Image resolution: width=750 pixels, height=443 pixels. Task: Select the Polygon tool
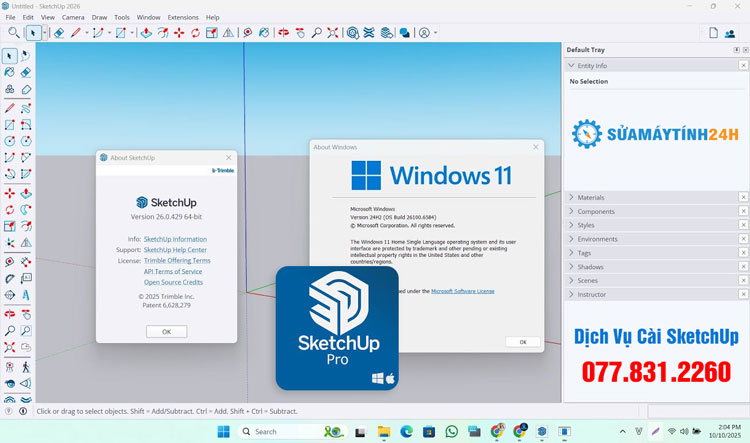[x=26, y=141]
